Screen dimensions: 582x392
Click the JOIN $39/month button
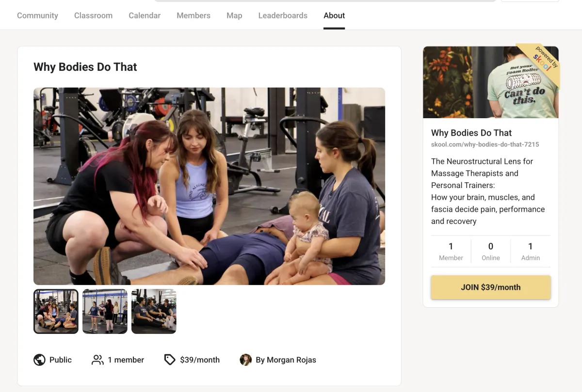click(x=491, y=287)
